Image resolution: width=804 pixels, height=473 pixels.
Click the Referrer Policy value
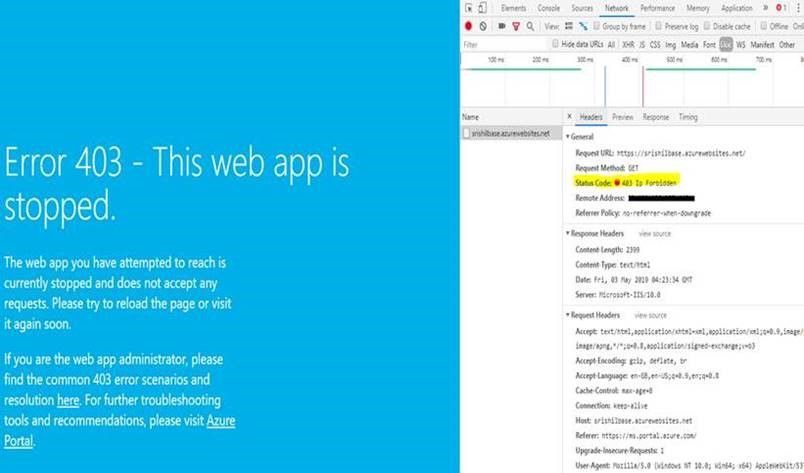[x=667, y=213]
